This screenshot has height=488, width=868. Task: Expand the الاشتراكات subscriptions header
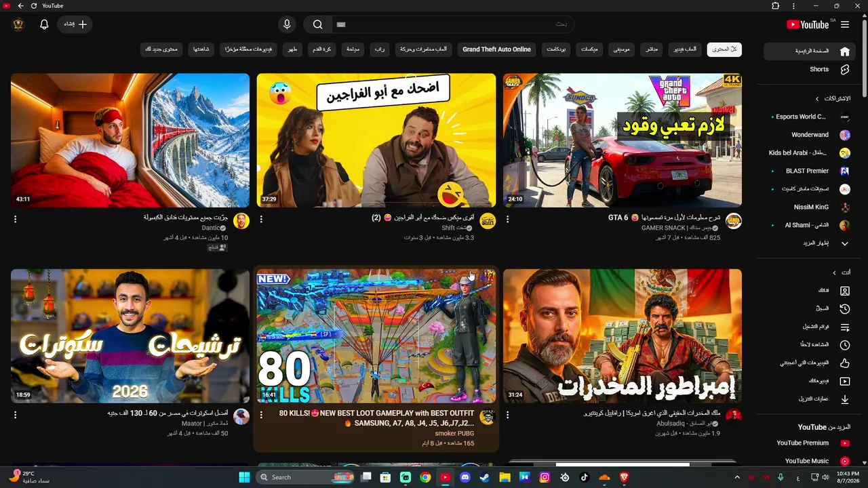[833, 98]
